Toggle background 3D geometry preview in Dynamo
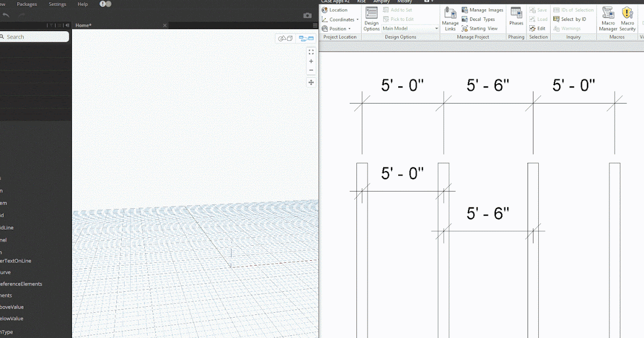The height and width of the screenshot is (338, 644). (x=286, y=38)
